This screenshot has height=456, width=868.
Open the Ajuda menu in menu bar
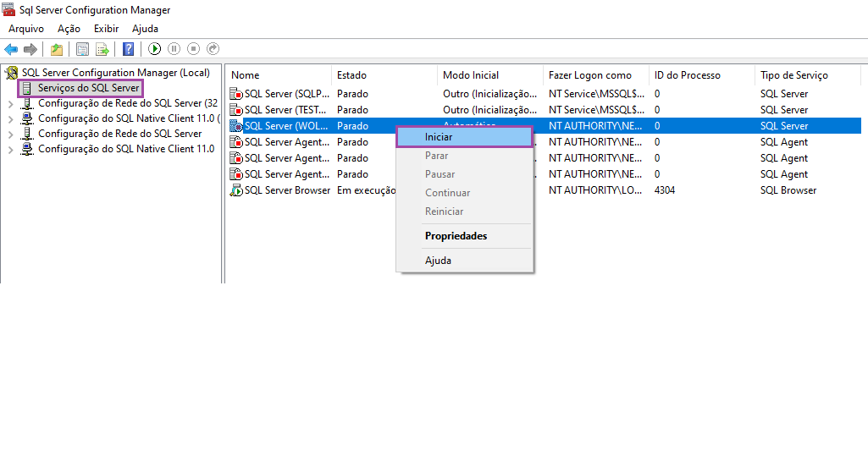click(145, 29)
